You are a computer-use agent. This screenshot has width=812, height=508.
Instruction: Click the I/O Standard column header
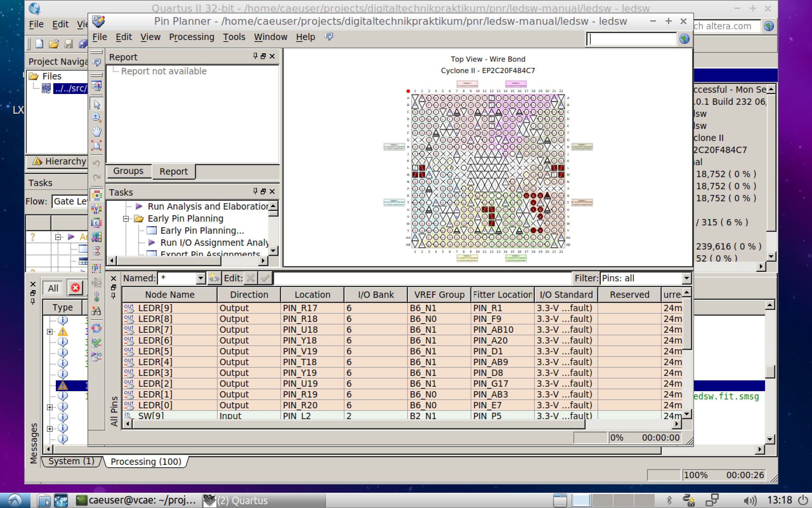566,295
